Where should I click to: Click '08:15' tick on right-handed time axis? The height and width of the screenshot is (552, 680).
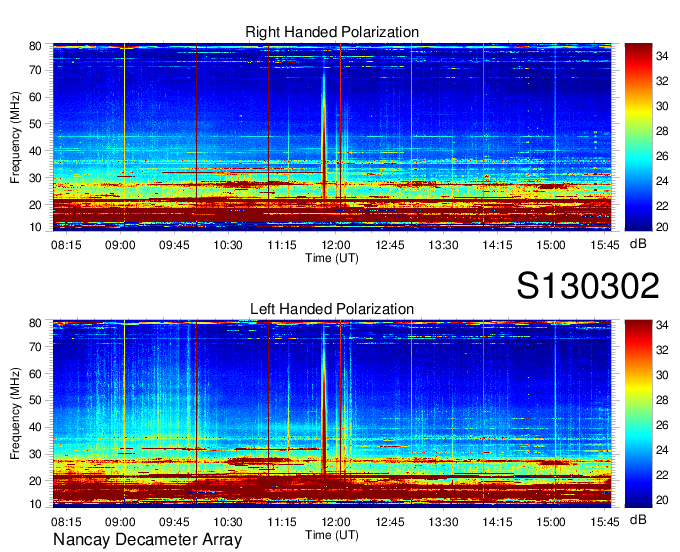pos(66,245)
